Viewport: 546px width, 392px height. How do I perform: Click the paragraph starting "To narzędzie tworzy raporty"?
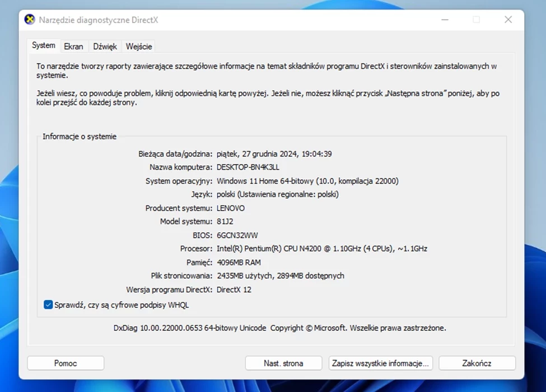267,71
